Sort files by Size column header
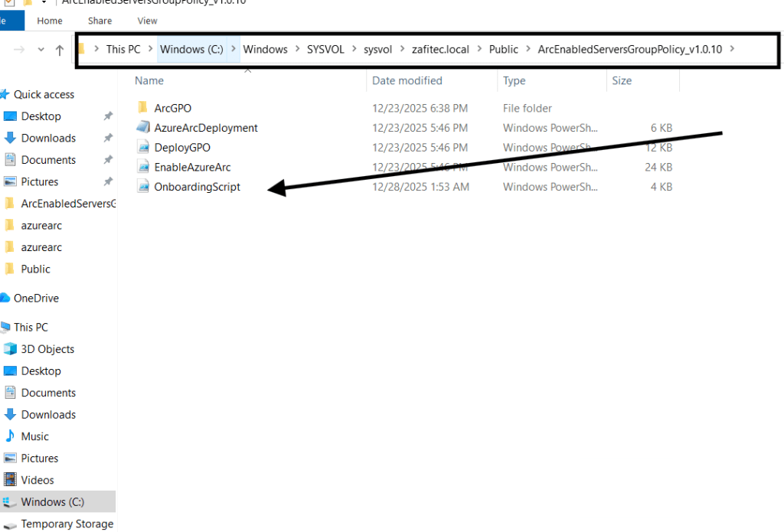 (621, 80)
